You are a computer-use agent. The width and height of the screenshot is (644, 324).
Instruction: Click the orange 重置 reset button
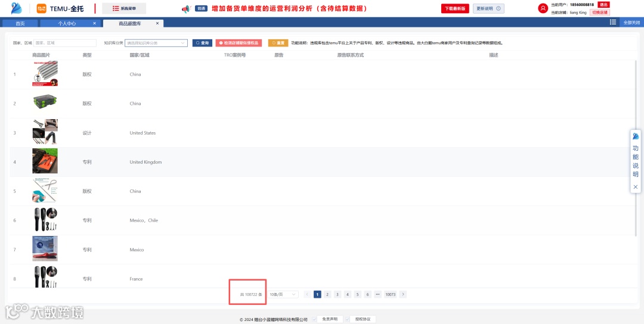(x=278, y=43)
